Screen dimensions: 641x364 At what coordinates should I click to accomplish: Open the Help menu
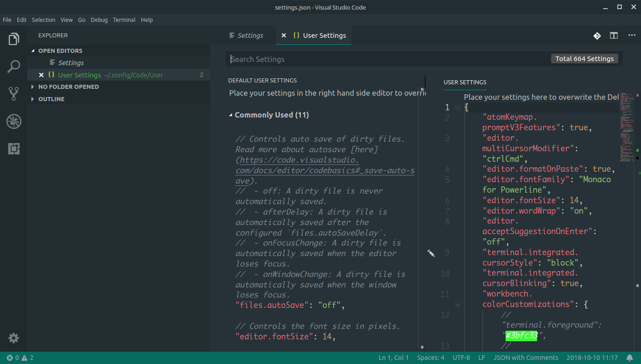(147, 20)
